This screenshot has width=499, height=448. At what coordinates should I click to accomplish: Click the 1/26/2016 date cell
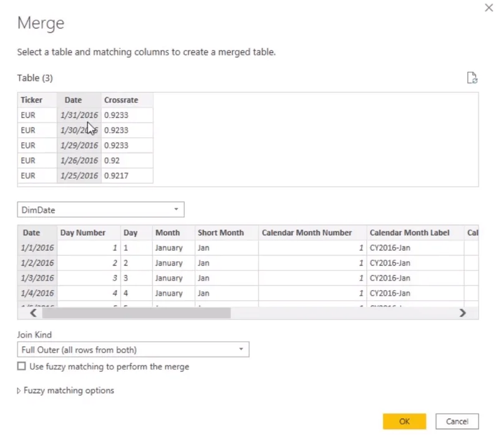coord(79,160)
